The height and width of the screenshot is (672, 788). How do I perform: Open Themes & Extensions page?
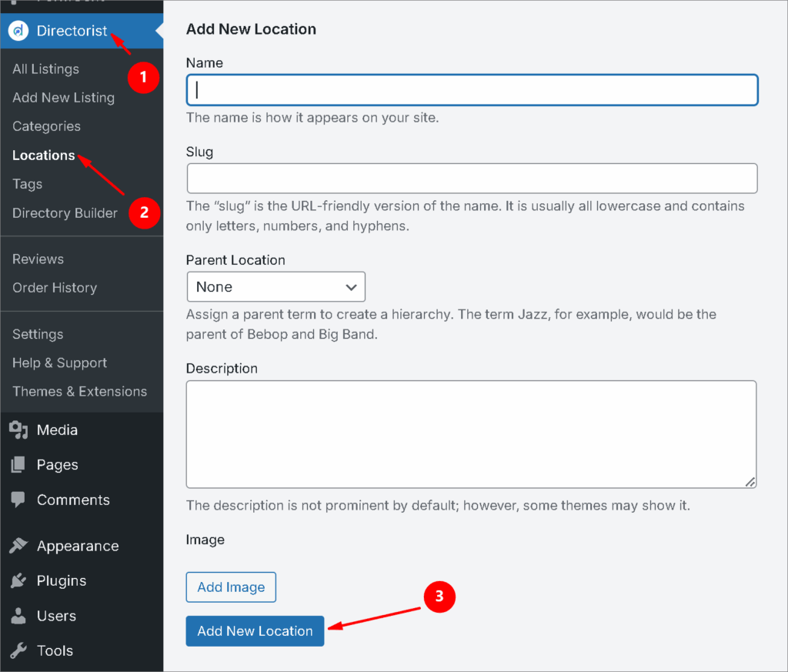point(79,391)
